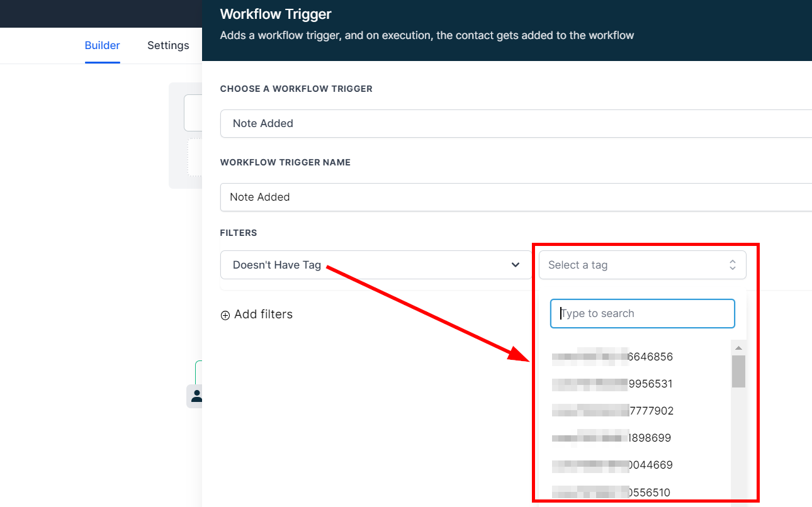Image resolution: width=812 pixels, height=507 pixels.
Task: Pick the tag ending in 7777902
Action: pyautogui.click(x=612, y=411)
